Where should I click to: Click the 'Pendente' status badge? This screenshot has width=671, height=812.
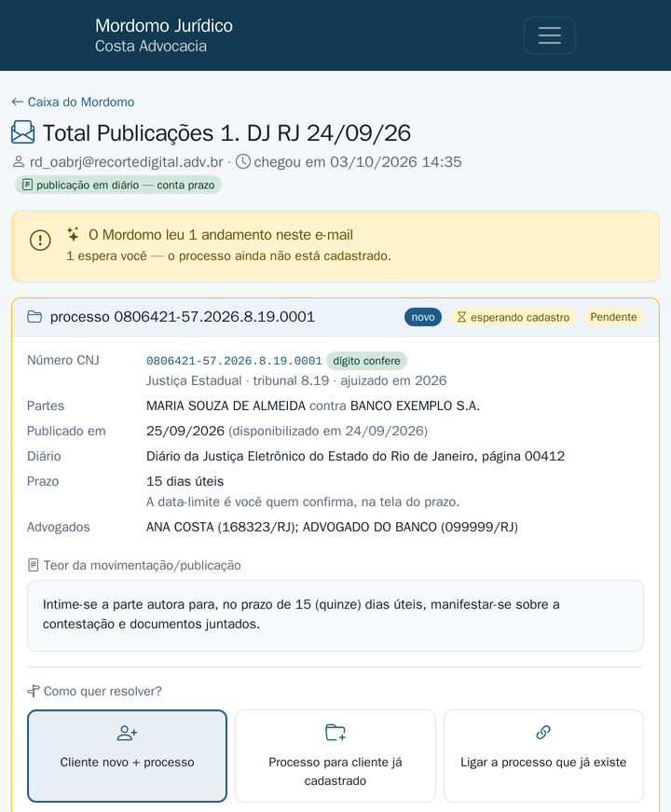coord(613,317)
